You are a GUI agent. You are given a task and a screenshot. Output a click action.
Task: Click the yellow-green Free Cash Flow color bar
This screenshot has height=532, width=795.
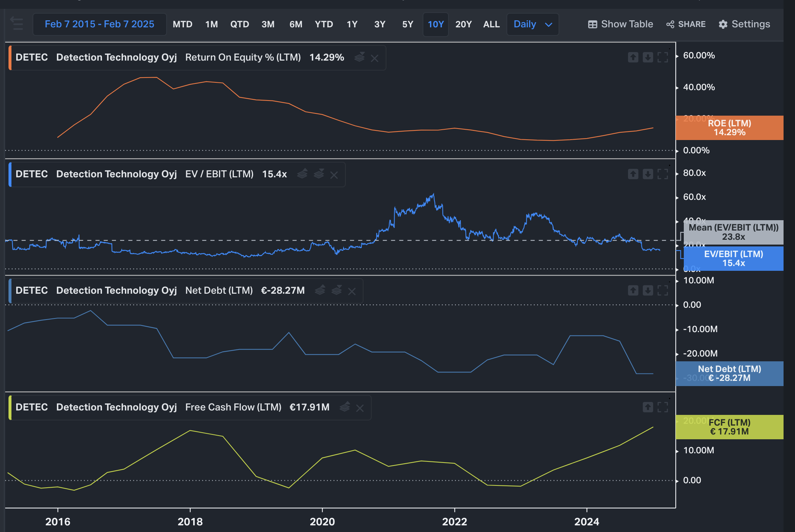[x=10, y=407]
